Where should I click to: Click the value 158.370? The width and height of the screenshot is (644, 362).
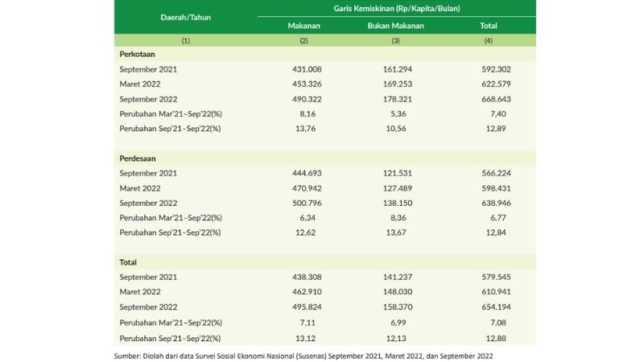(398, 307)
